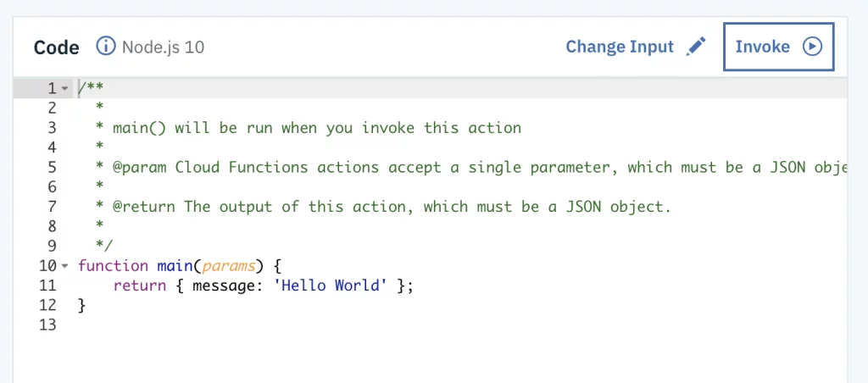Click the 'function' keyword on line 10
The width and height of the screenshot is (868, 383).
113,266
